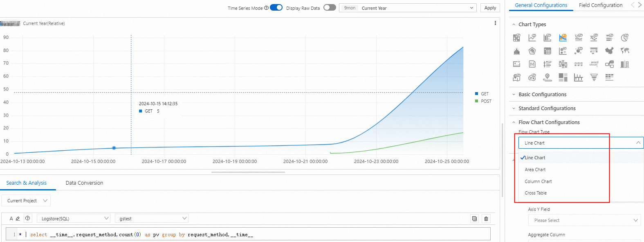Select the Bar Chart Pro type icon
The image size is (644, 242).
[x=610, y=38]
